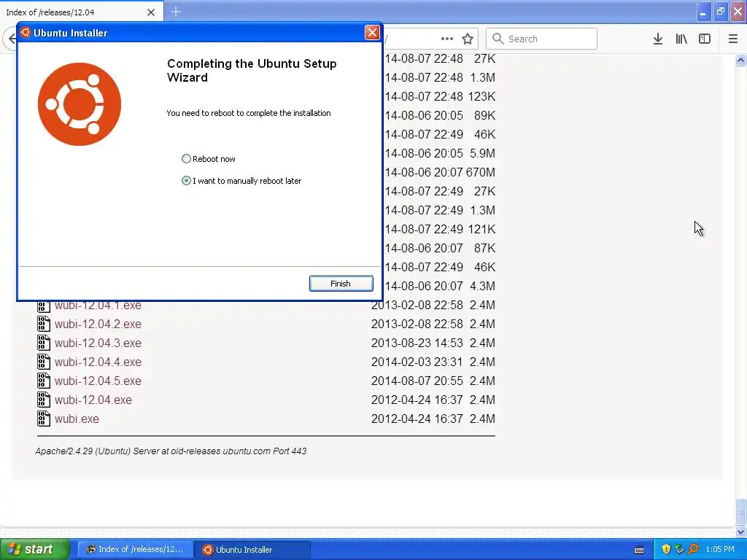Click the vertical scrollbar thumb

click(x=740, y=512)
